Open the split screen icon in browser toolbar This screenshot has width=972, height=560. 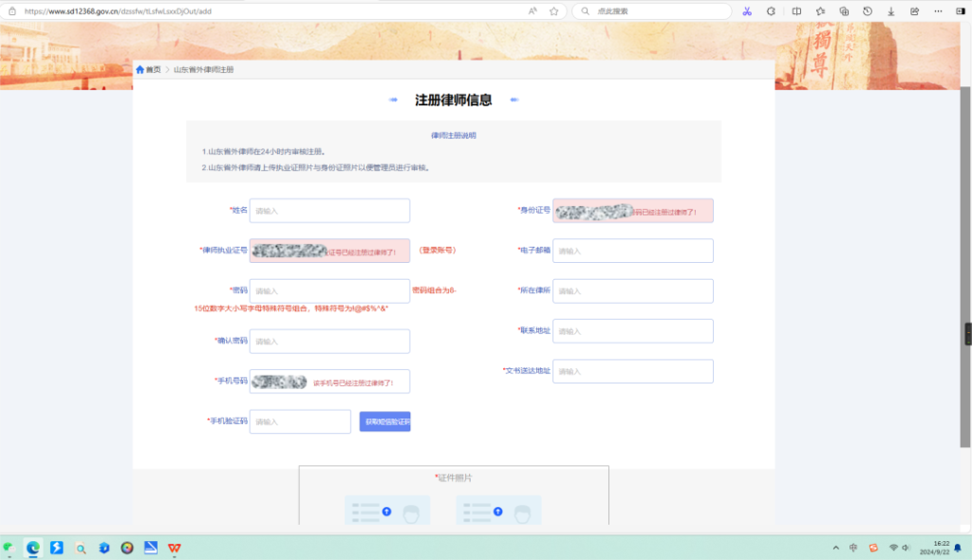[796, 11]
